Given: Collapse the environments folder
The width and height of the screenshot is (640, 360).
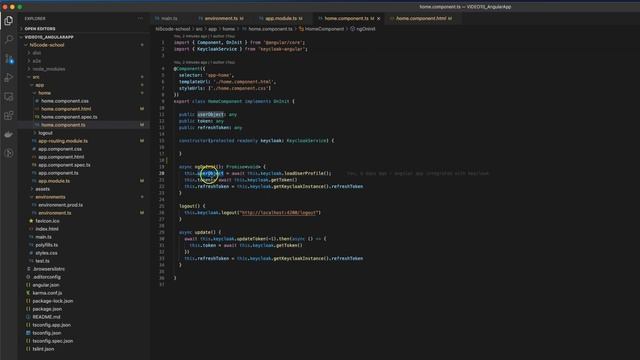Looking at the screenshot, I should click(50, 197).
